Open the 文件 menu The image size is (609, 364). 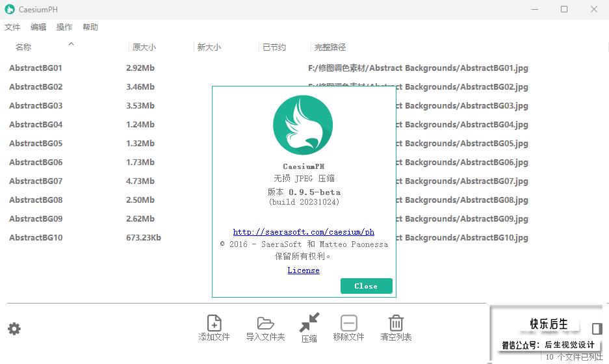(x=12, y=27)
